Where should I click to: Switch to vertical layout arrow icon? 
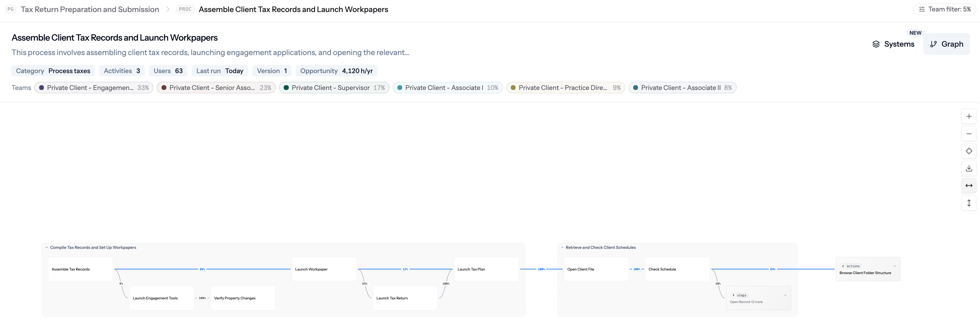[969, 203]
